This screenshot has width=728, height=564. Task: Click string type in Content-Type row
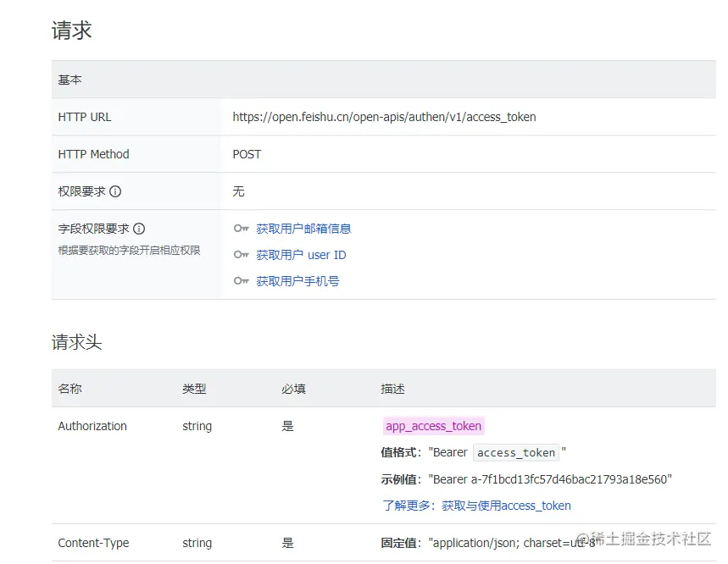197,543
